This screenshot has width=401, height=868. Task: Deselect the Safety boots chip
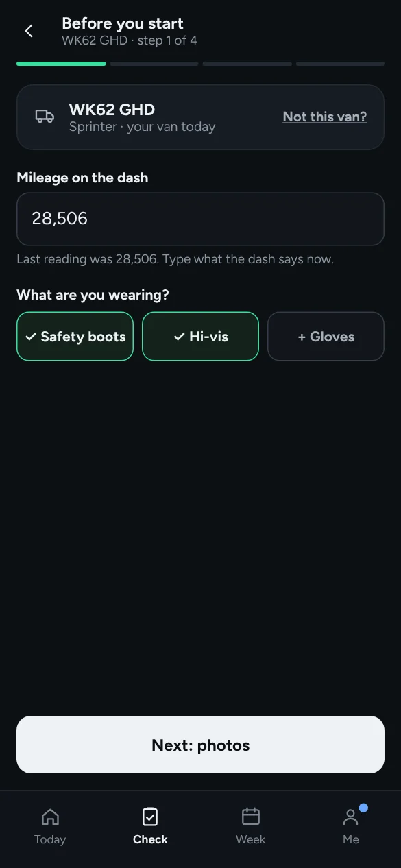[x=75, y=337]
